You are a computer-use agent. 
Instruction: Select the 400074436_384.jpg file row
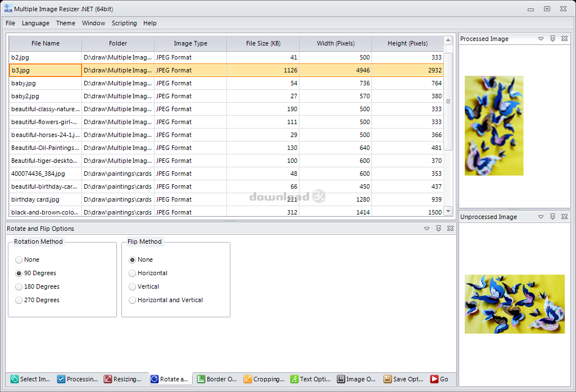226,174
